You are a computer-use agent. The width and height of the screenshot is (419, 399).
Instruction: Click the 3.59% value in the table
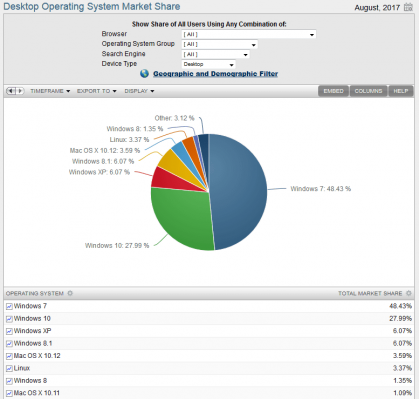[402, 356]
